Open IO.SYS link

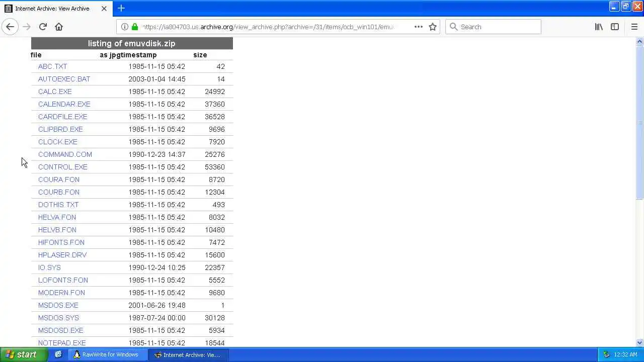[x=49, y=267]
